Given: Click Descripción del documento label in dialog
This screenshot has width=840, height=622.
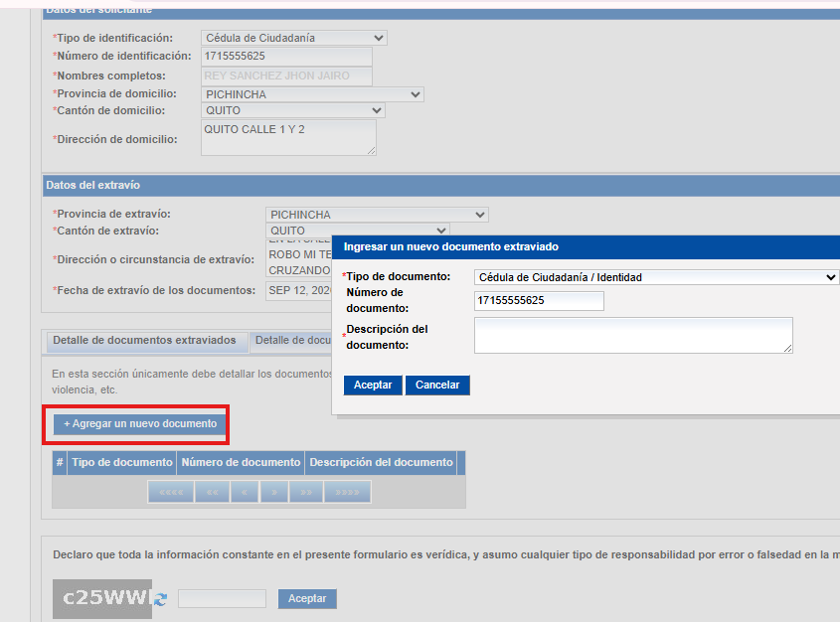Looking at the screenshot, I should tap(387, 337).
